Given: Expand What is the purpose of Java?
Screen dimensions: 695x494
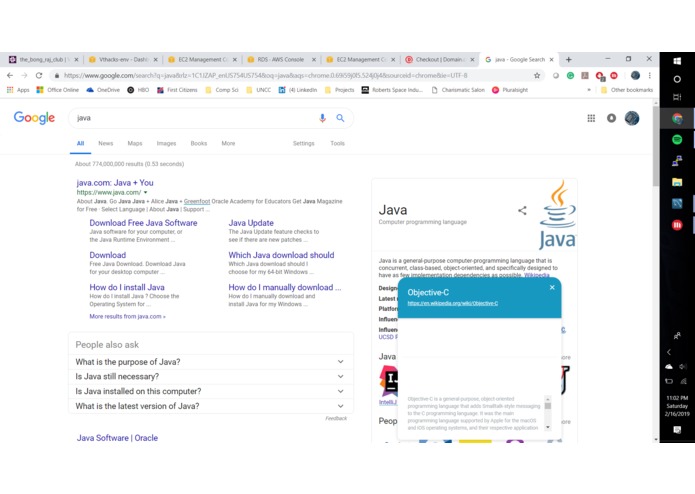Looking at the screenshot, I should 211,362.
